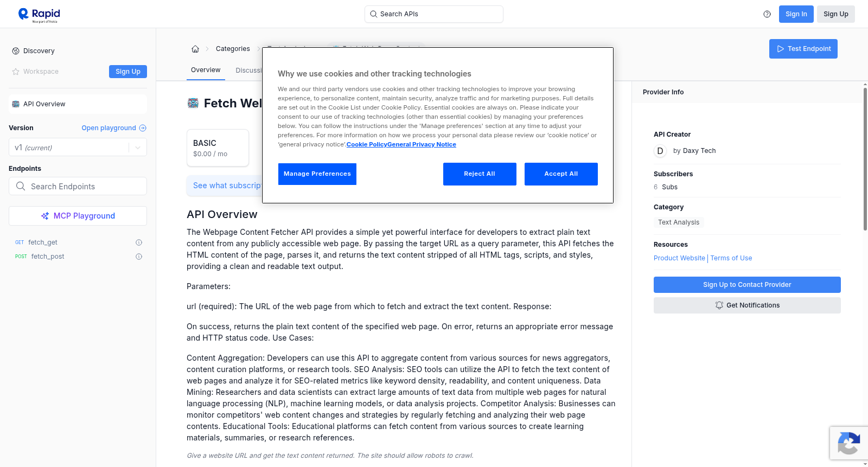Image resolution: width=868 pixels, height=467 pixels.
Task: Click the Text Analysis category tag
Action: pyautogui.click(x=679, y=222)
